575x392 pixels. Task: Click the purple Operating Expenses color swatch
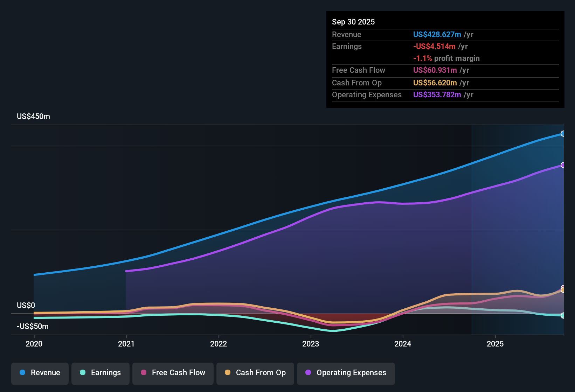coord(307,373)
